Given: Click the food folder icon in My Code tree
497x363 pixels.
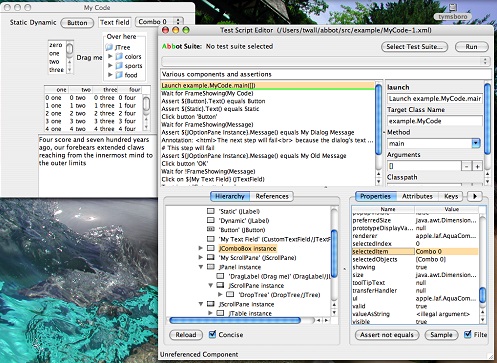Looking at the screenshot, I should point(119,75).
